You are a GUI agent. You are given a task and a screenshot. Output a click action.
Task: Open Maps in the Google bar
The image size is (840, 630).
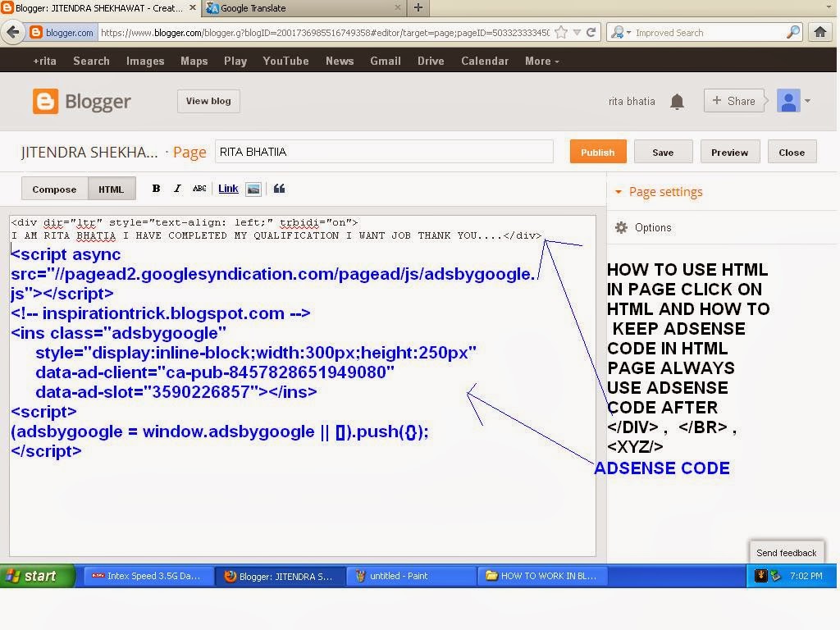tap(194, 61)
